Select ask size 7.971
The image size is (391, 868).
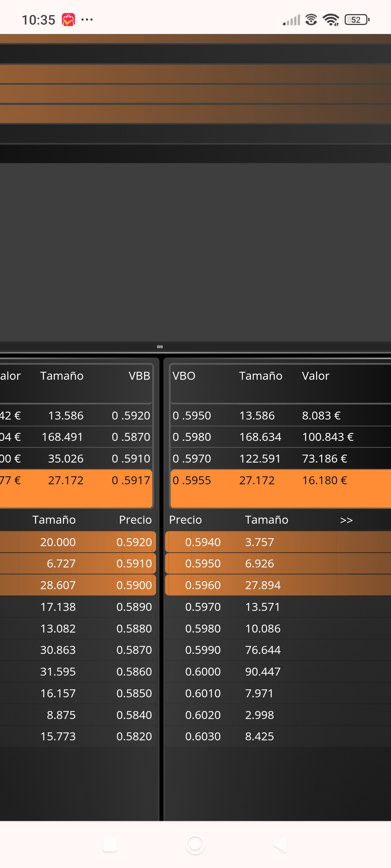[x=259, y=693]
